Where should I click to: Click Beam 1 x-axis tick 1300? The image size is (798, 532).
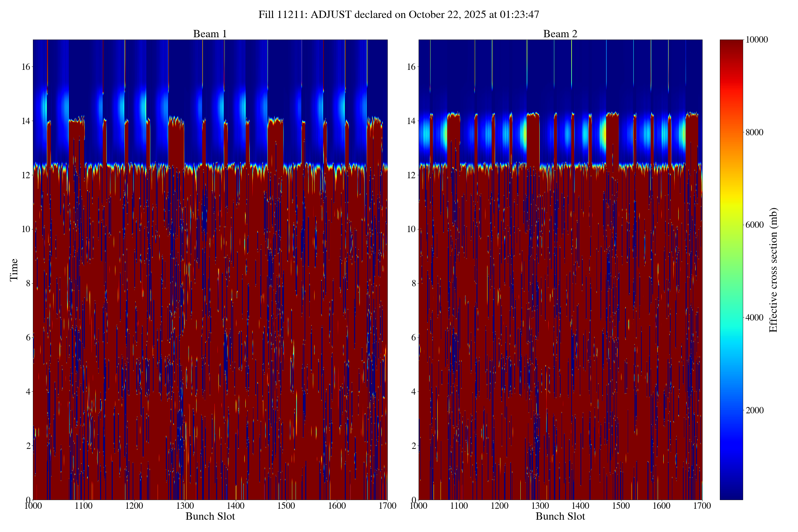[185, 506]
